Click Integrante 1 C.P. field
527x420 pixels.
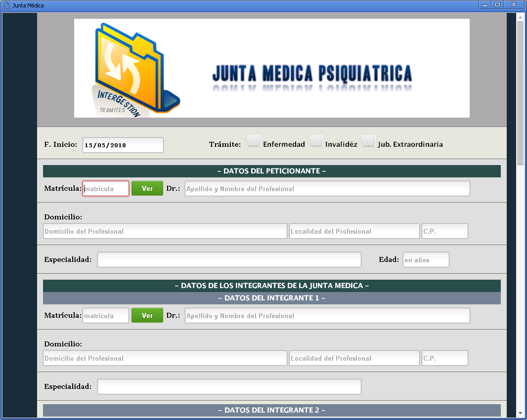[x=444, y=358]
